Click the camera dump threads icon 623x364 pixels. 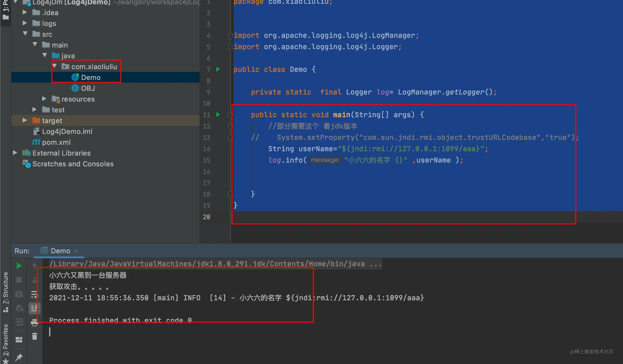point(19,294)
